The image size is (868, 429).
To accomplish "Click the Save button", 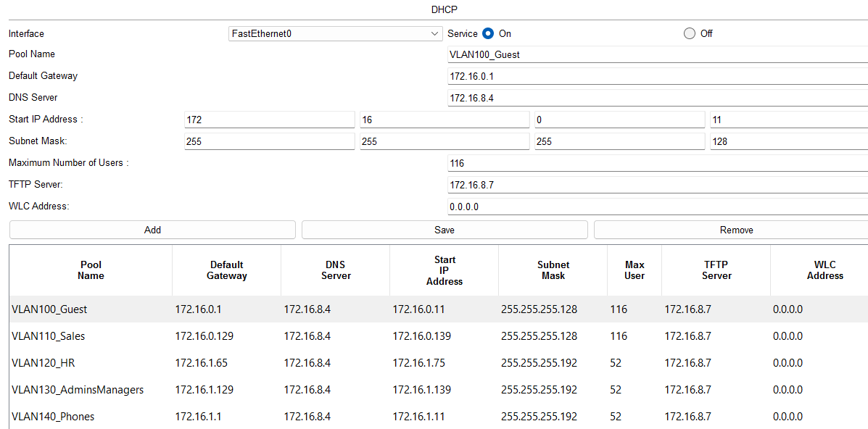I will click(445, 230).
